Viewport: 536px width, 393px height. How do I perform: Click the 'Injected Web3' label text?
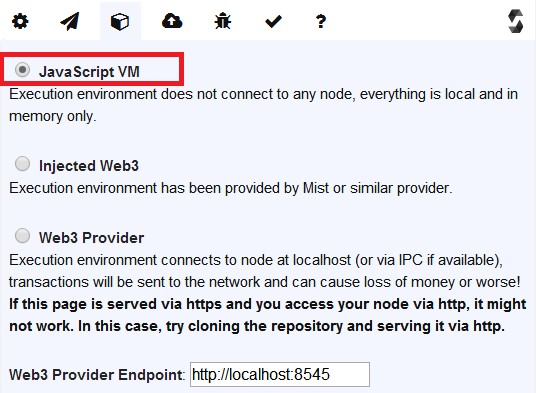click(89, 166)
